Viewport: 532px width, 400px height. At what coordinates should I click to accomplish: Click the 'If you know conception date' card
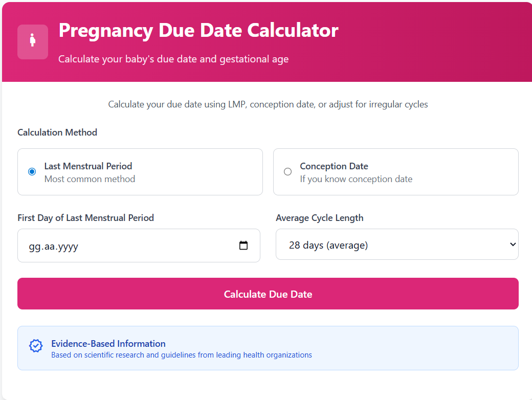click(395, 172)
